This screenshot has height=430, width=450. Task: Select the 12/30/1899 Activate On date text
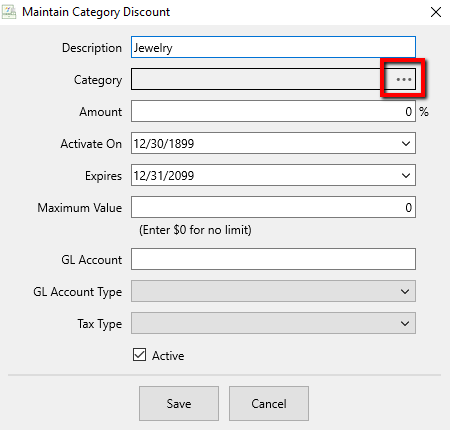pyautogui.click(x=164, y=144)
